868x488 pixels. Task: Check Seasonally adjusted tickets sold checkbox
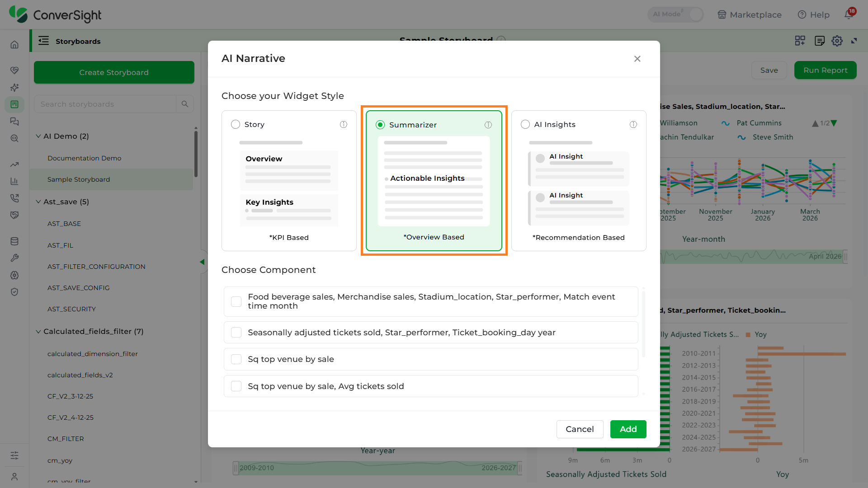pos(236,333)
